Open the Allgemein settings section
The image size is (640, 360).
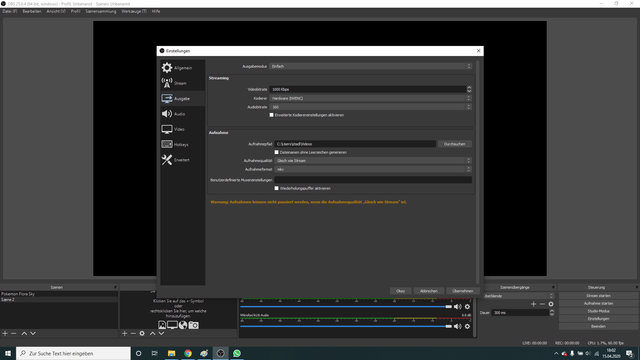tap(182, 68)
